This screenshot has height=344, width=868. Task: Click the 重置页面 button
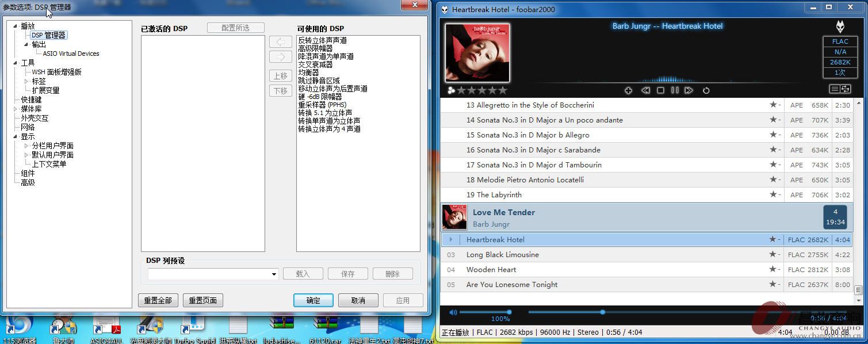pyautogui.click(x=202, y=300)
